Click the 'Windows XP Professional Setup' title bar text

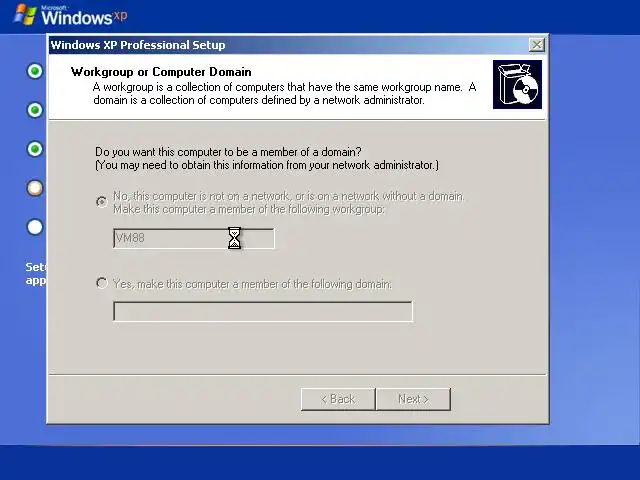click(138, 45)
